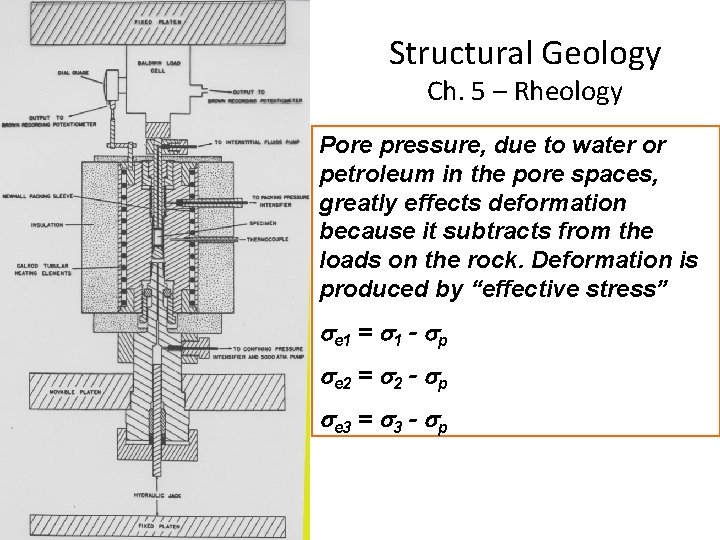
Task: Click the line "petroleum in the pore spaces,"
Action: click(489, 174)
